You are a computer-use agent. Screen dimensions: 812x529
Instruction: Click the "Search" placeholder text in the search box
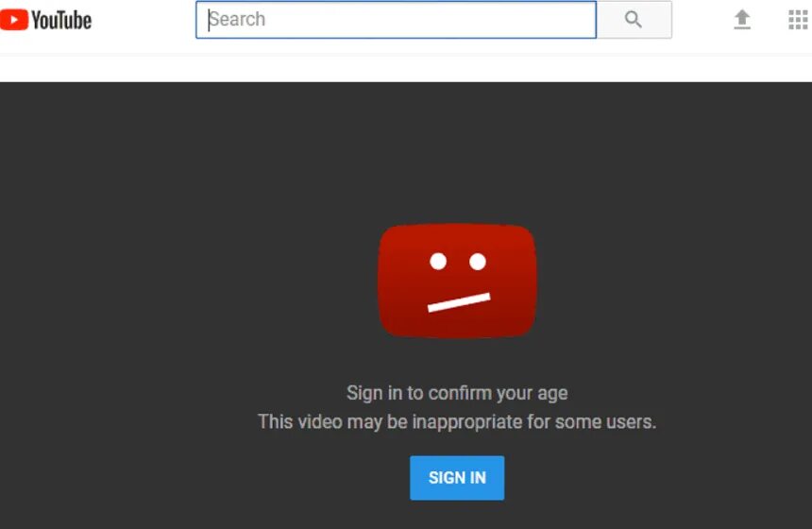[x=237, y=19]
